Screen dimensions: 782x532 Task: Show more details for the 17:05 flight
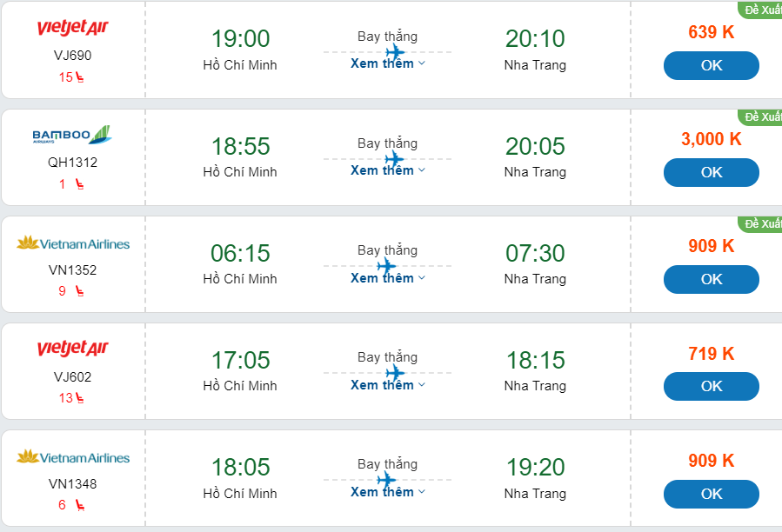388,385
